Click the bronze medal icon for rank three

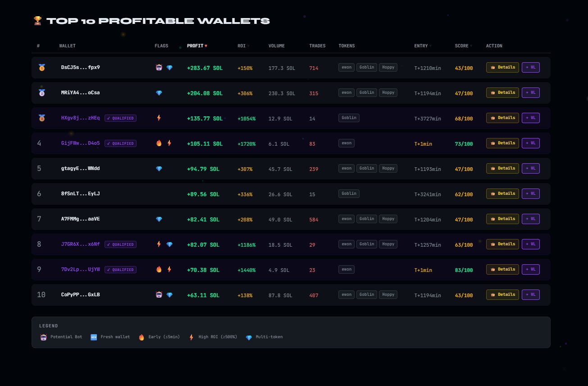click(x=42, y=118)
